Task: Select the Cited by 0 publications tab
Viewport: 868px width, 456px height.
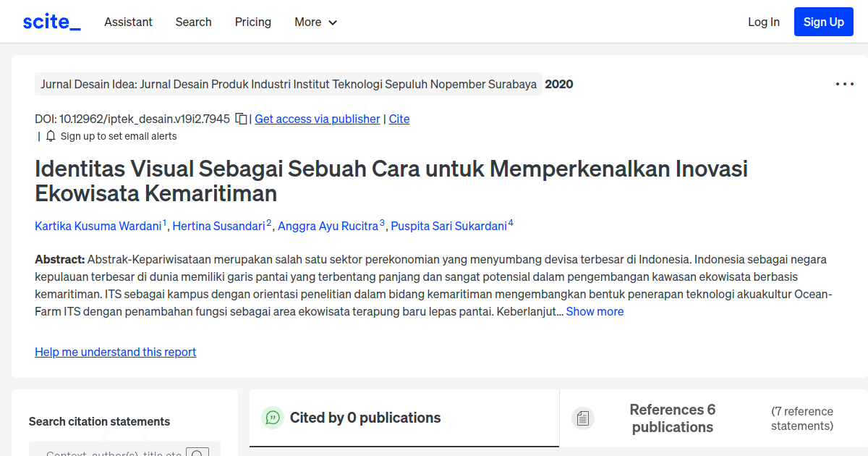Action: tap(365, 418)
